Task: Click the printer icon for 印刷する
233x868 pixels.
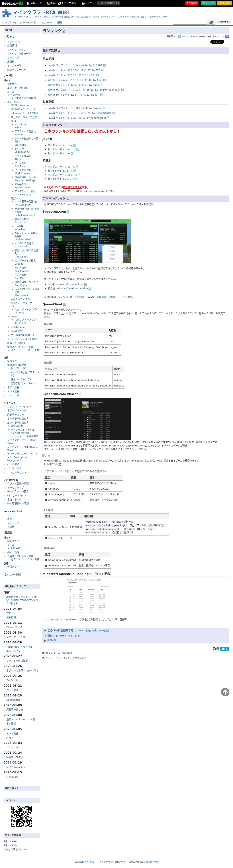Action: (45, 641)
